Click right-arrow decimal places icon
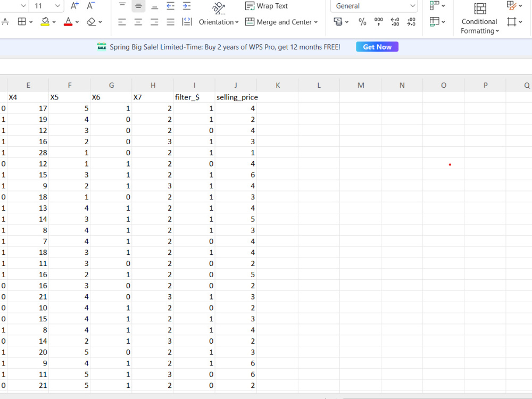Image resolution: width=532 pixels, height=399 pixels. click(x=411, y=22)
